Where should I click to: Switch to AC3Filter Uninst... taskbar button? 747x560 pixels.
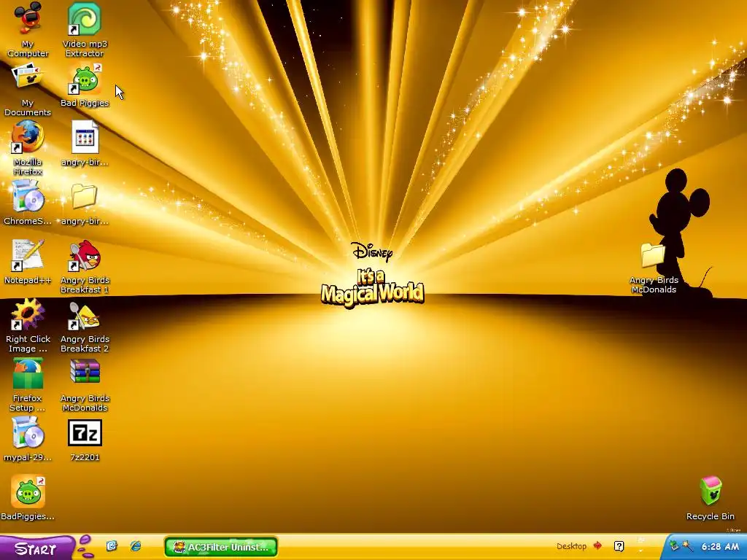(220, 547)
